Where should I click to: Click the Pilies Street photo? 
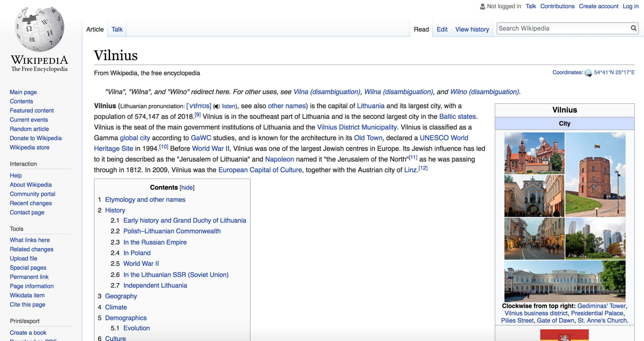[x=534, y=239]
